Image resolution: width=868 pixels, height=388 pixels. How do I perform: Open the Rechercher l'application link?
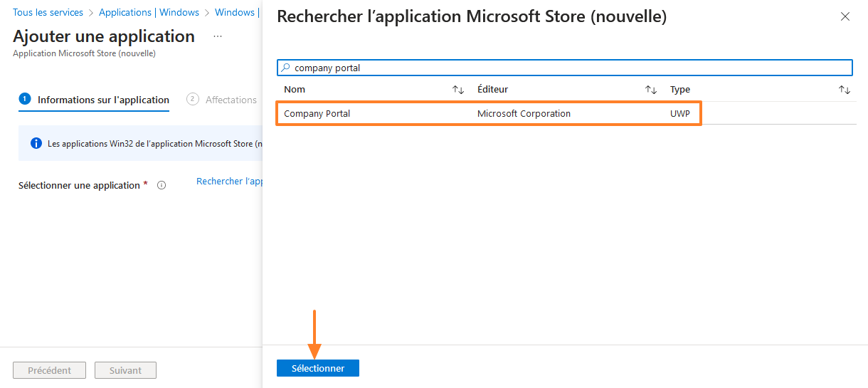[x=229, y=182]
